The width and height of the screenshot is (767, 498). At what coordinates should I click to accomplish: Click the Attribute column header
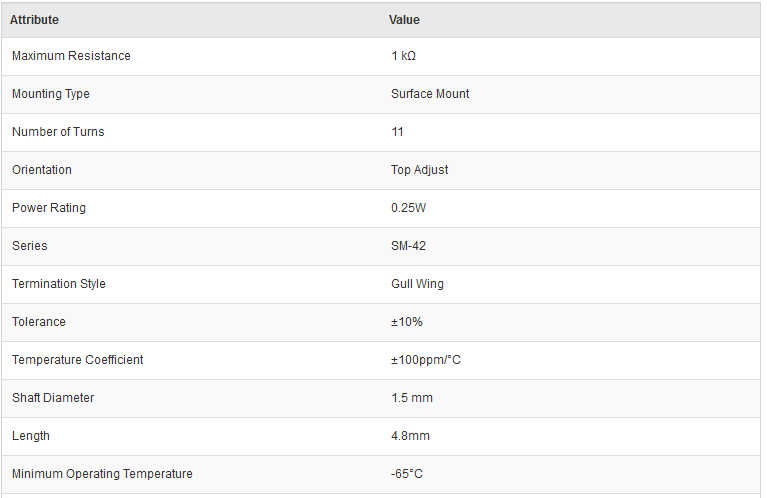click(35, 20)
